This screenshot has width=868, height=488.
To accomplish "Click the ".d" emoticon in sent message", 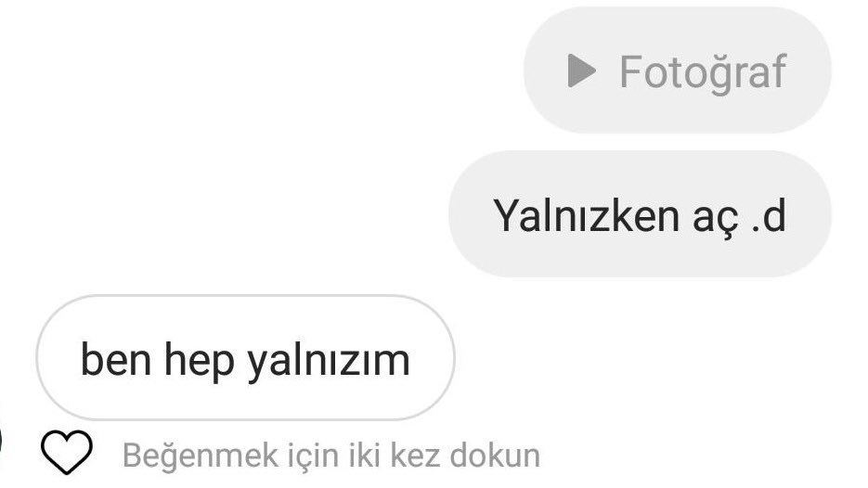I will 769,215.
